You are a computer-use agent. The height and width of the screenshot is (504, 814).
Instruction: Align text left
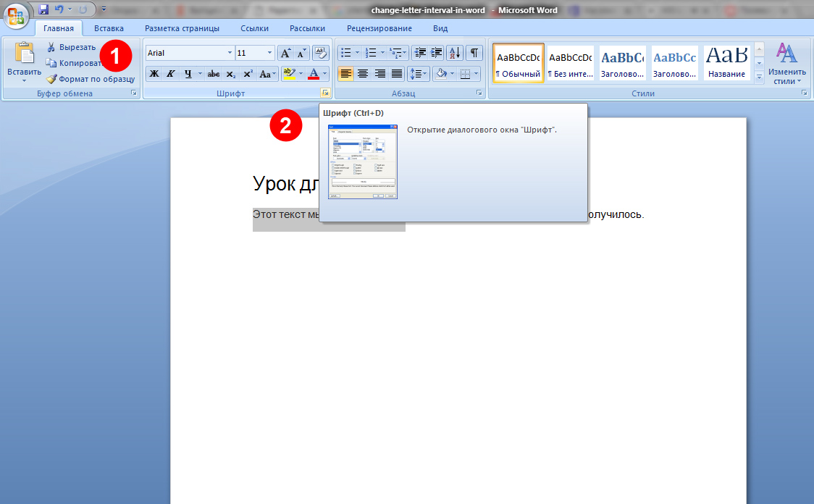click(x=345, y=74)
